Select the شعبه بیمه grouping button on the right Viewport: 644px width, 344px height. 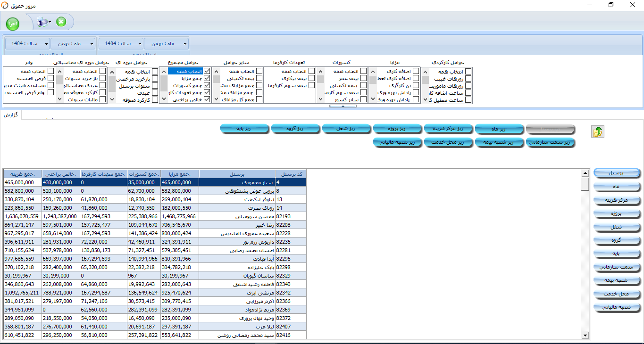[x=617, y=281]
